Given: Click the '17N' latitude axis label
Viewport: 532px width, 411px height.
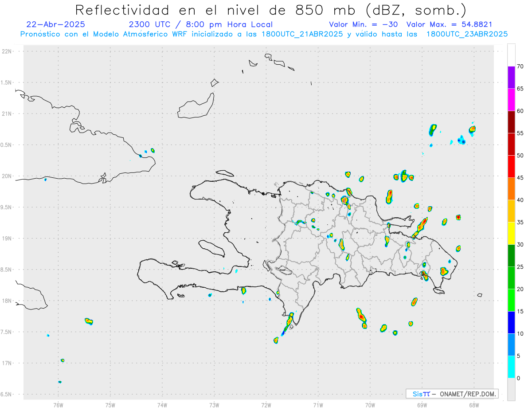Looking at the screenshot, I should 7,363.
